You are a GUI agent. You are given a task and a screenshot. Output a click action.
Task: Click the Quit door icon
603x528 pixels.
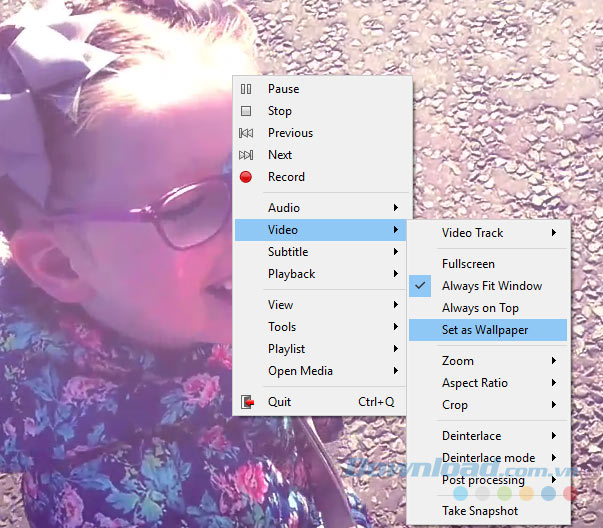tap(247, 402)
